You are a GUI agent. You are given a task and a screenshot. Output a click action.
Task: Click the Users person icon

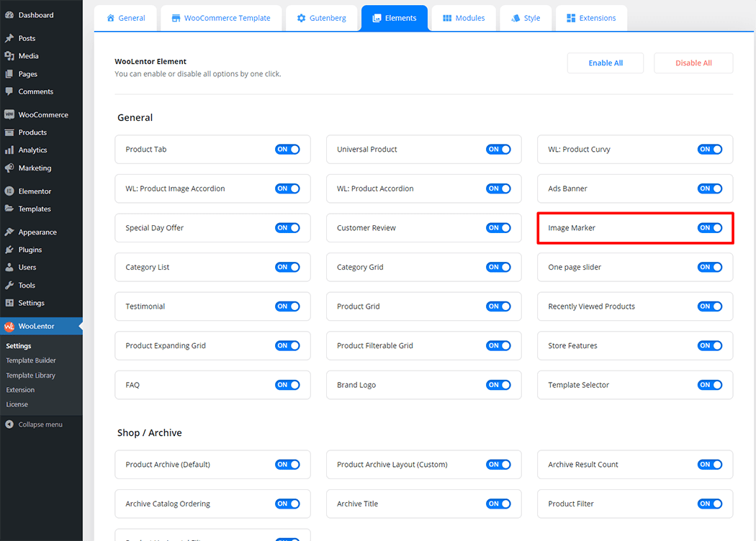point(9,268)
